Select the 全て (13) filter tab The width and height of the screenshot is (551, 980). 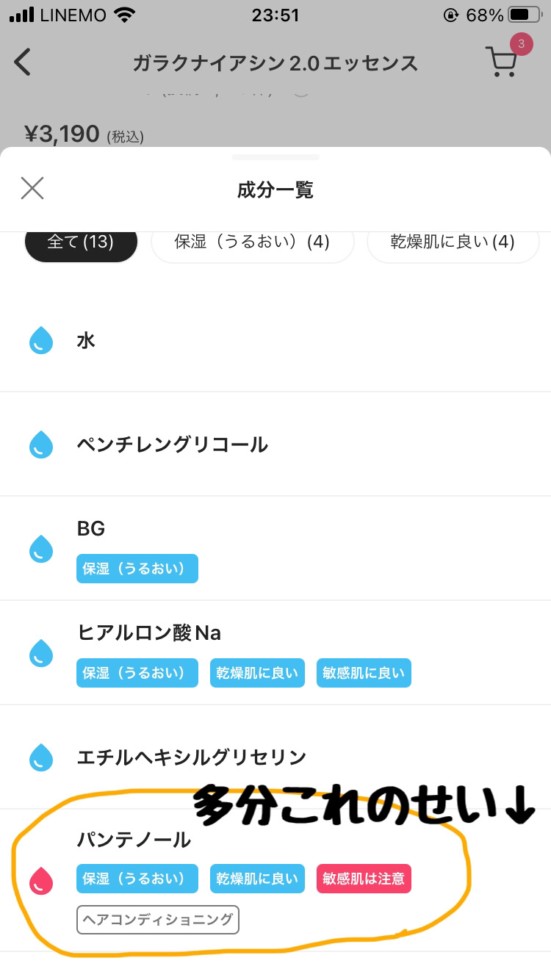(81, 242)
